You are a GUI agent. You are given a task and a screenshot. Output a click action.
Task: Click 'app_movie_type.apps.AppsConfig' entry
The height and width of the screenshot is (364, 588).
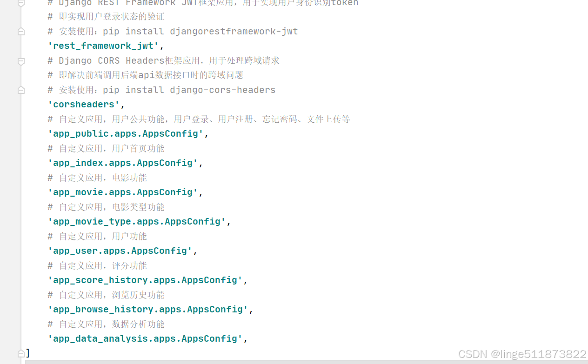tap(137, 222)
